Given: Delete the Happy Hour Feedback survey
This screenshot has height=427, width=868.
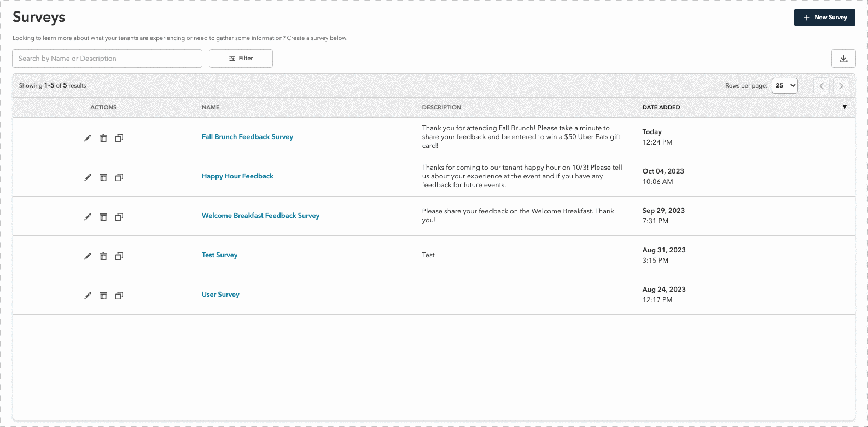Looking at the screenshot, I should pyautogui.click(x=103, y=177).
